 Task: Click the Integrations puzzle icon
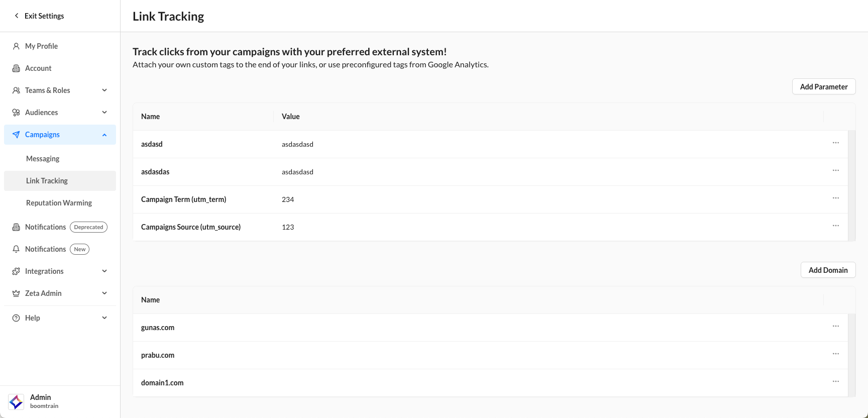(16, 271)
